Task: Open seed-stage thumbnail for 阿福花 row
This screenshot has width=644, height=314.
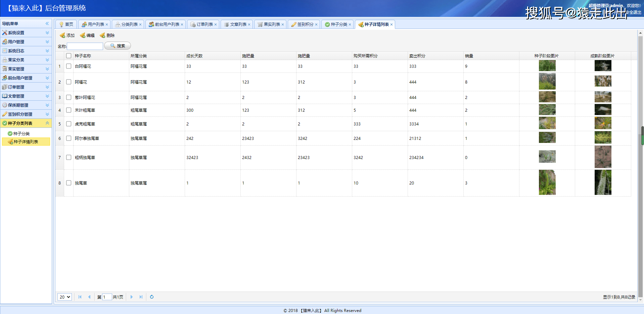Action: (547, 81)
